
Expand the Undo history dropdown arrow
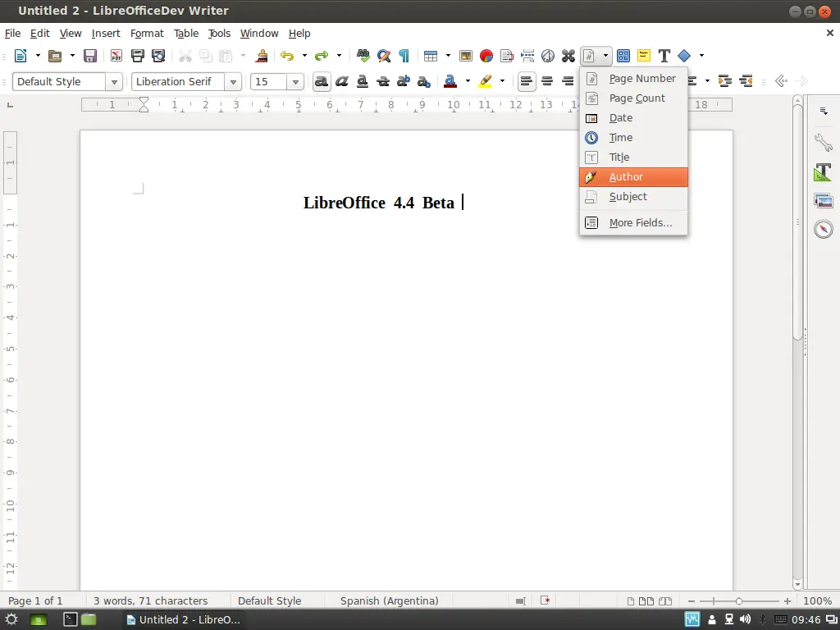tap(304, 56)
